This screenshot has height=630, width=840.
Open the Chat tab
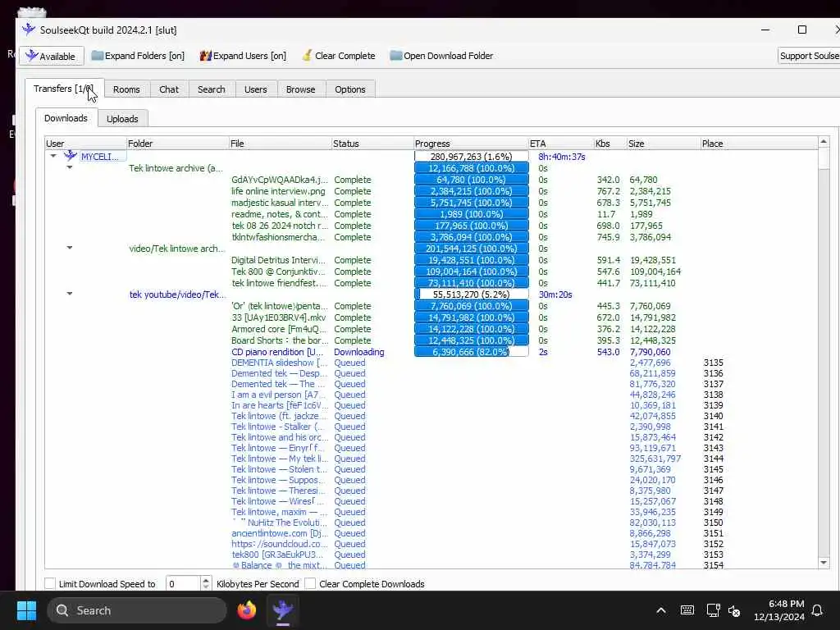click(169, 89)
